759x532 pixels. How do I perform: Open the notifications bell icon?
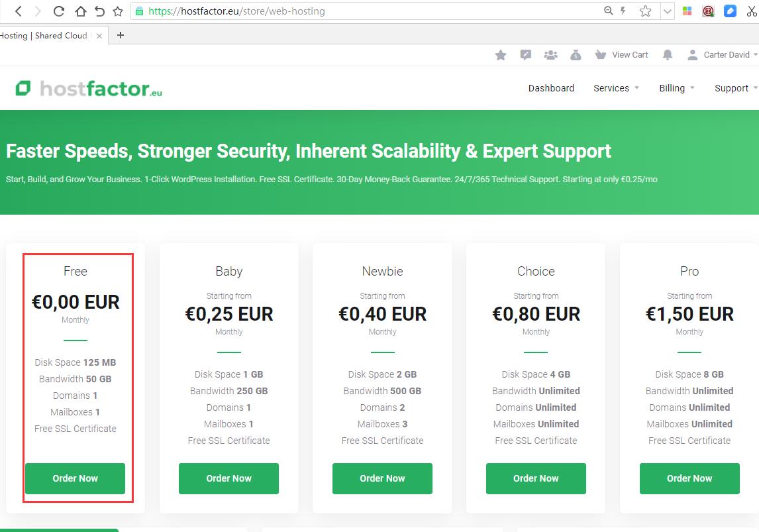tap(668, 55)
